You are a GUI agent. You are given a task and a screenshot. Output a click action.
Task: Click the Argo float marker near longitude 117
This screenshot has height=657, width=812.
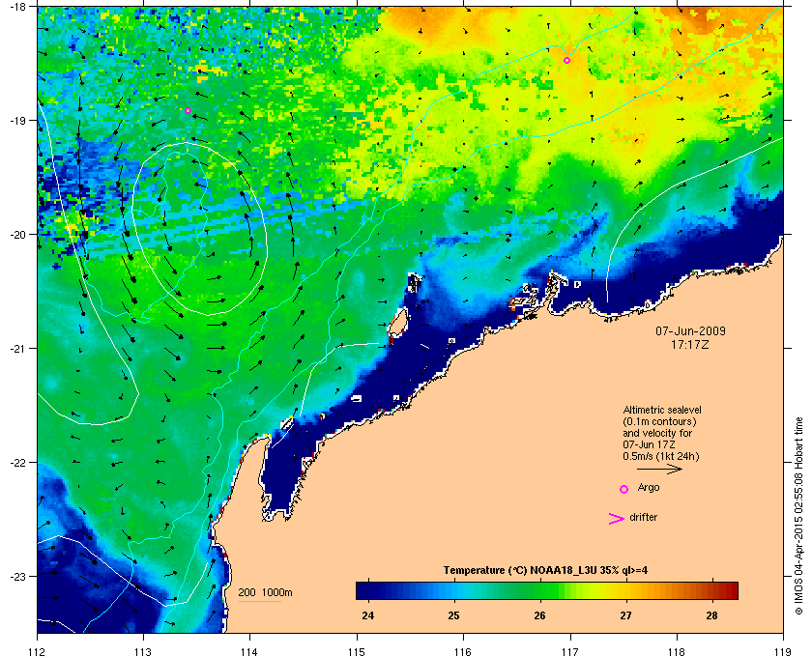click(567, 61)
